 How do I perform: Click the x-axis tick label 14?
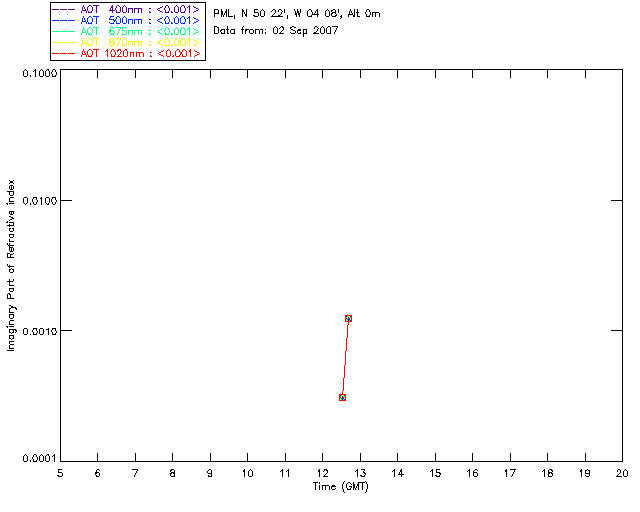click(398, 473)
